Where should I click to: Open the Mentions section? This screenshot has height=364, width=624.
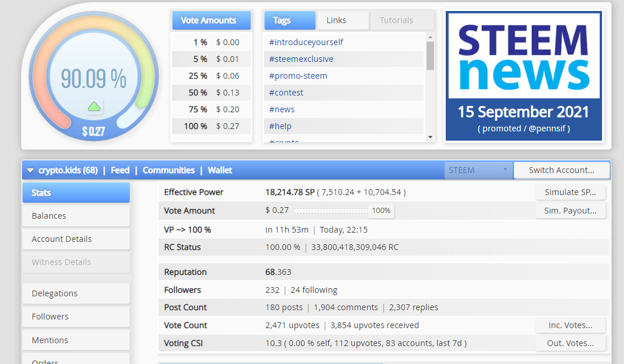pyautogui.click(x=76, y=340)
